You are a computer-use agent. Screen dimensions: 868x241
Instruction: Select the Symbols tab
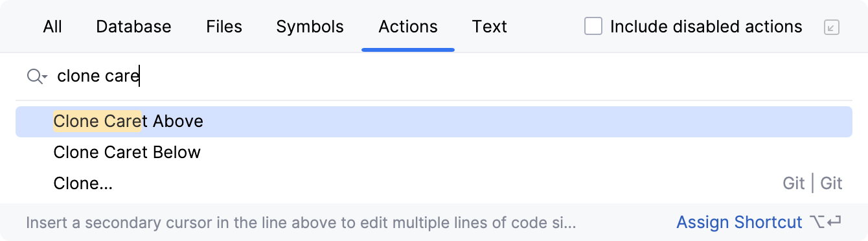coord(310,27)
